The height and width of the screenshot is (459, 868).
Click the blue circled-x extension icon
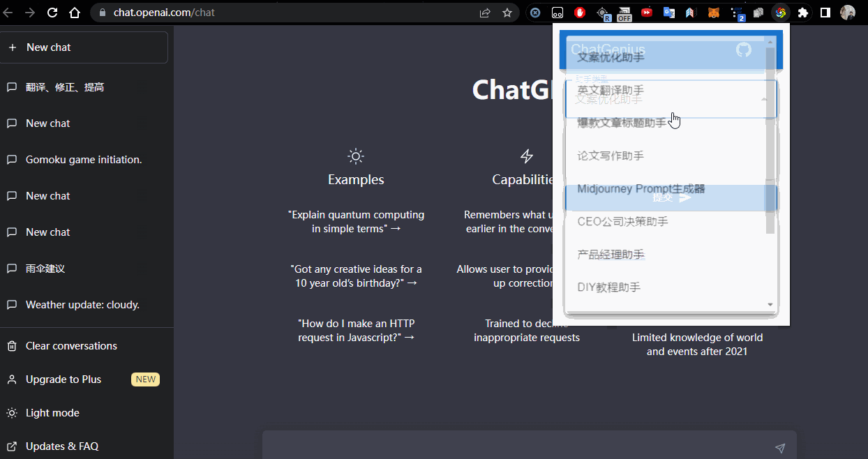tap(535, 13)
